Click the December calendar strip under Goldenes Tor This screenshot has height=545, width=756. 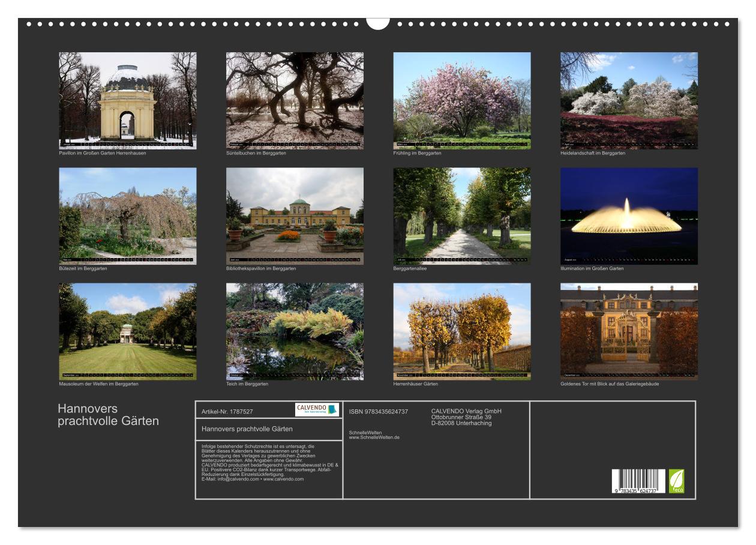click(x=629, y=376)
